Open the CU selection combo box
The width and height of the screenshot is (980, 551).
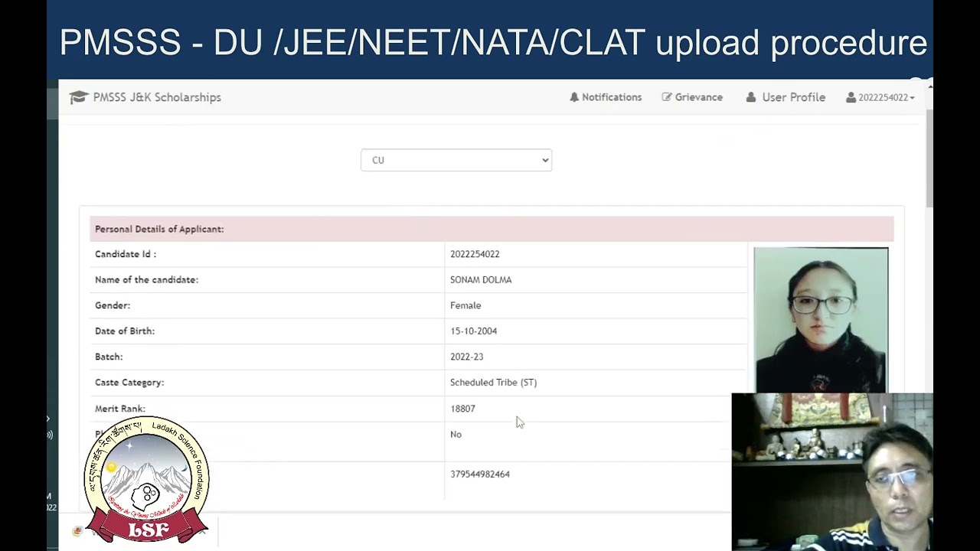[x=456, y=160]
